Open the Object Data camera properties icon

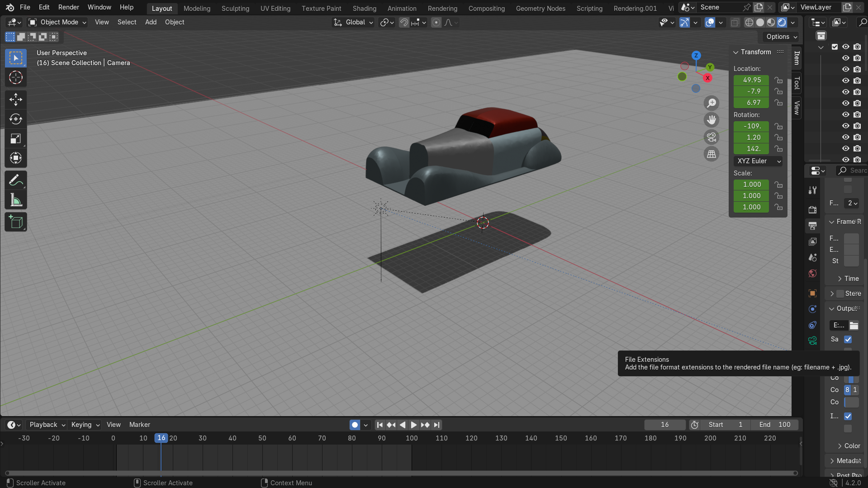click(x=813, y=341)
